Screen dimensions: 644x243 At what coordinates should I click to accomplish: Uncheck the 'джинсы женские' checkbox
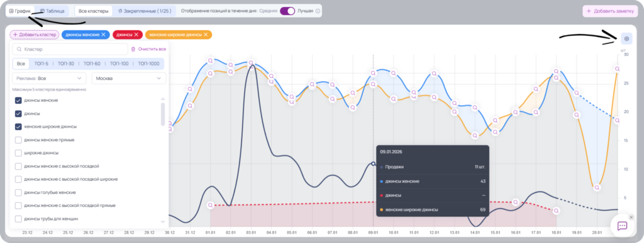coord(18,100)
